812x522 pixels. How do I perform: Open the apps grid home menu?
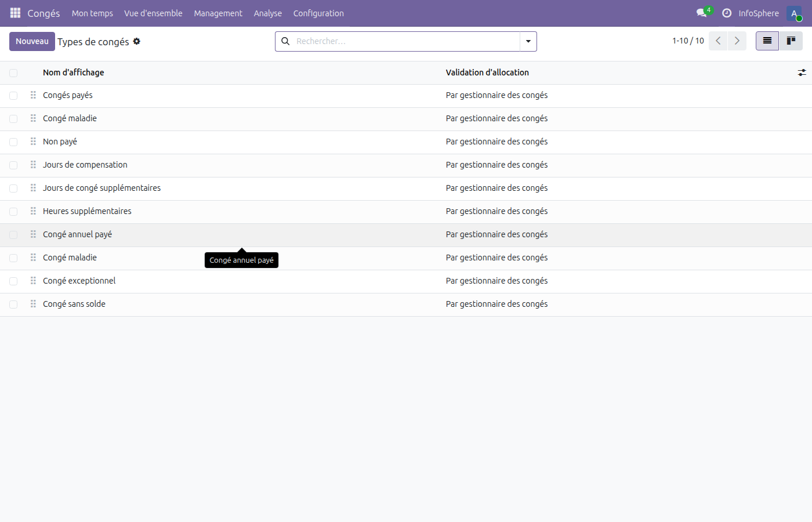tap(15, 13)
